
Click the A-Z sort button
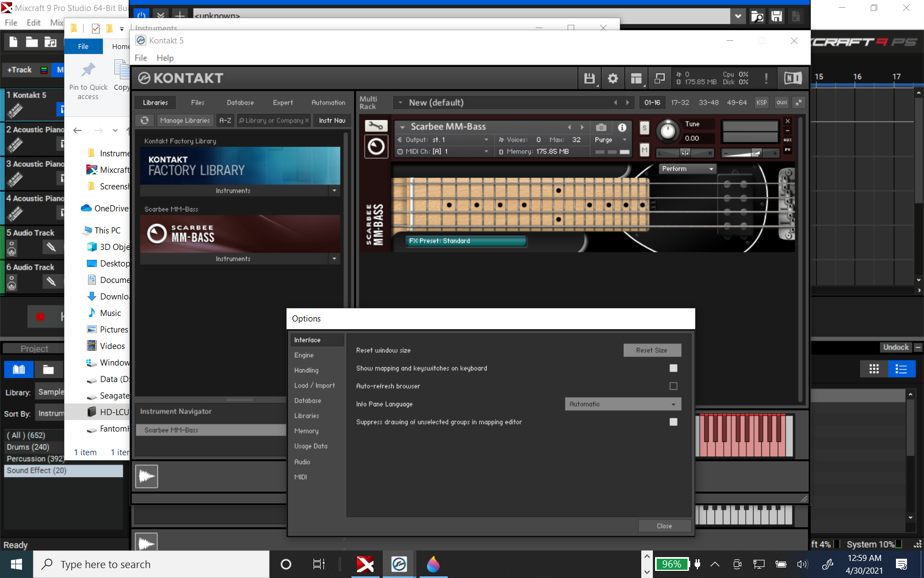coord(225,121)
